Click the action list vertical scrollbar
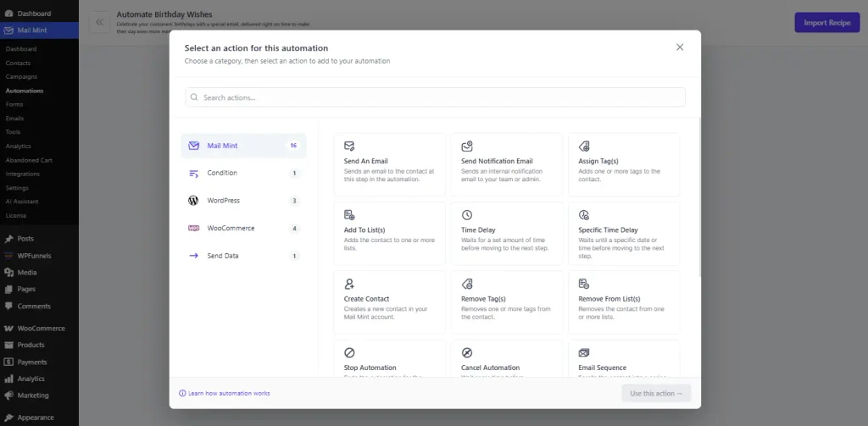The image size is (868, 426). tap(699, 196)
